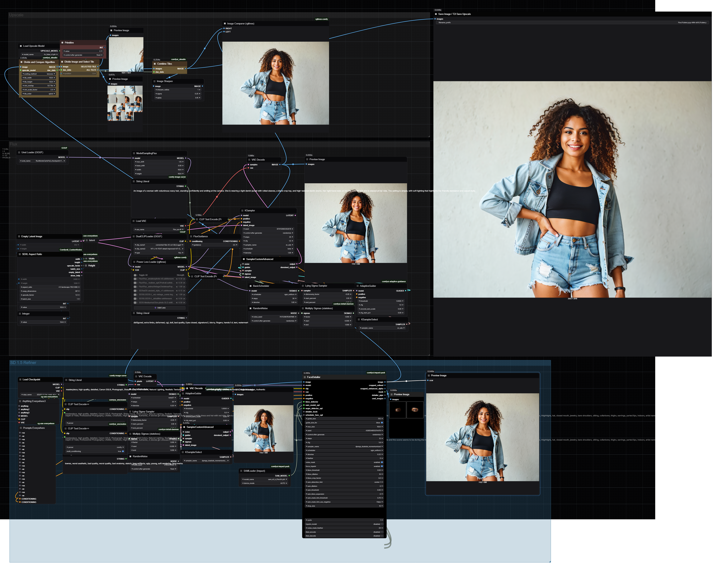This screenshot has height=577, width=728.
Task: Open the sampler_name combo in KSampler
Action: (269, 245)
